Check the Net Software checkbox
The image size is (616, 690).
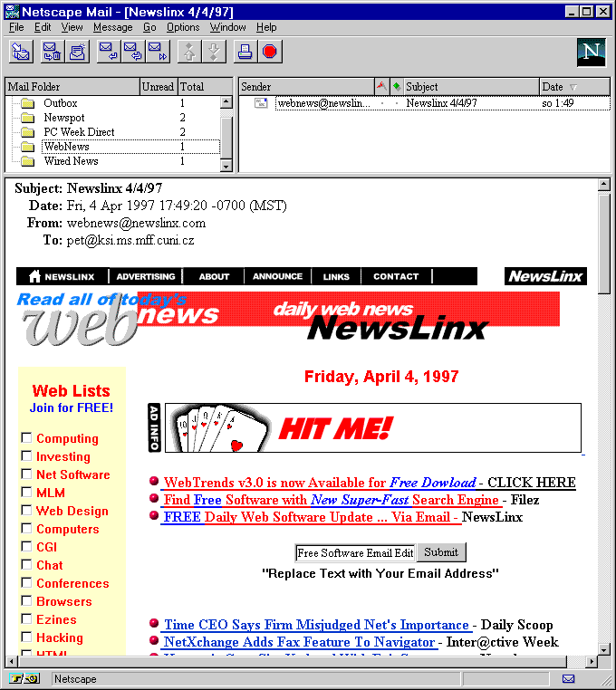click(x=26, y=474)
